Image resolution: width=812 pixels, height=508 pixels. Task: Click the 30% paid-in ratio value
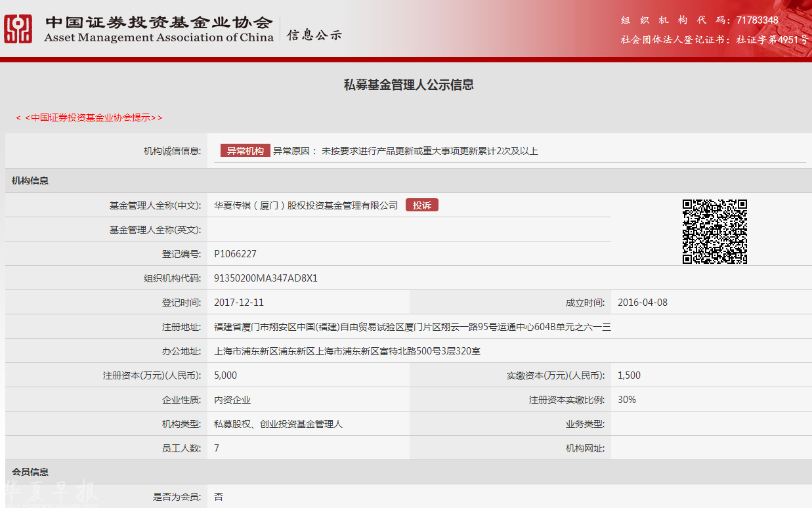click(x=627, y=400)
